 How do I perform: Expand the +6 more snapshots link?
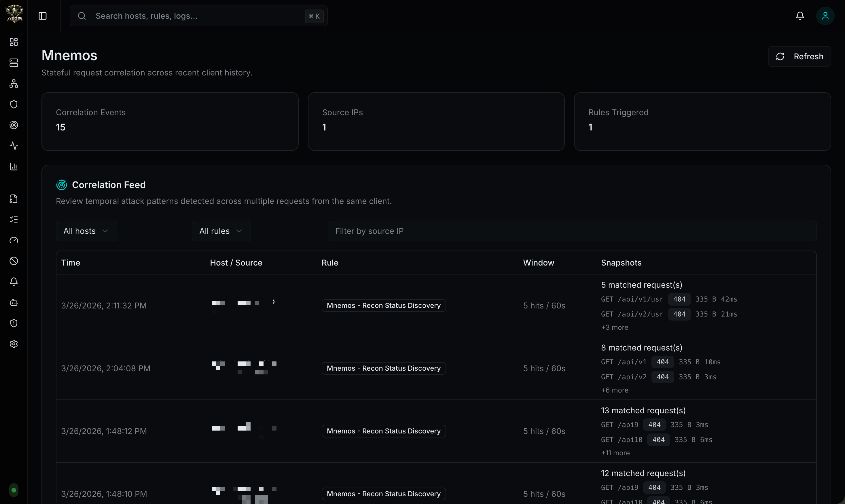(615, 390)
